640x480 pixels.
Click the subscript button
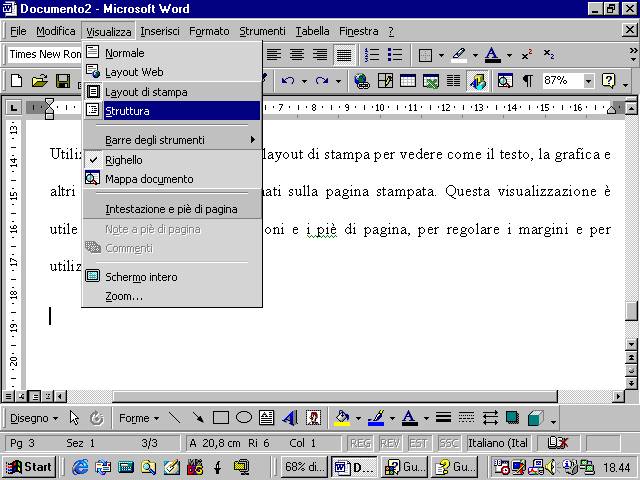click(x=549, y=55)
